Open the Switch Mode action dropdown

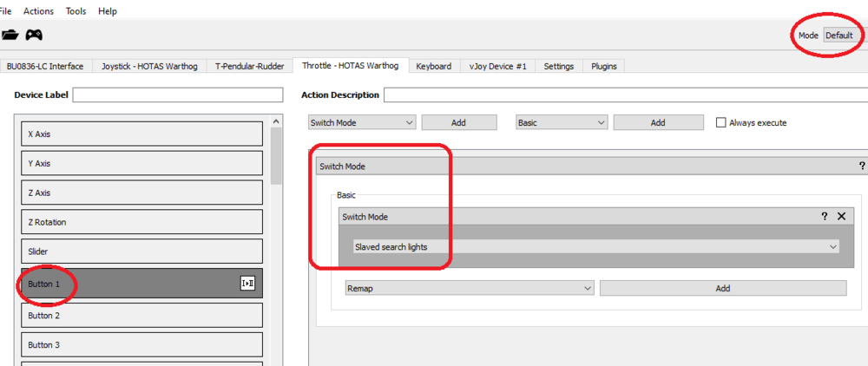[361, 123]
